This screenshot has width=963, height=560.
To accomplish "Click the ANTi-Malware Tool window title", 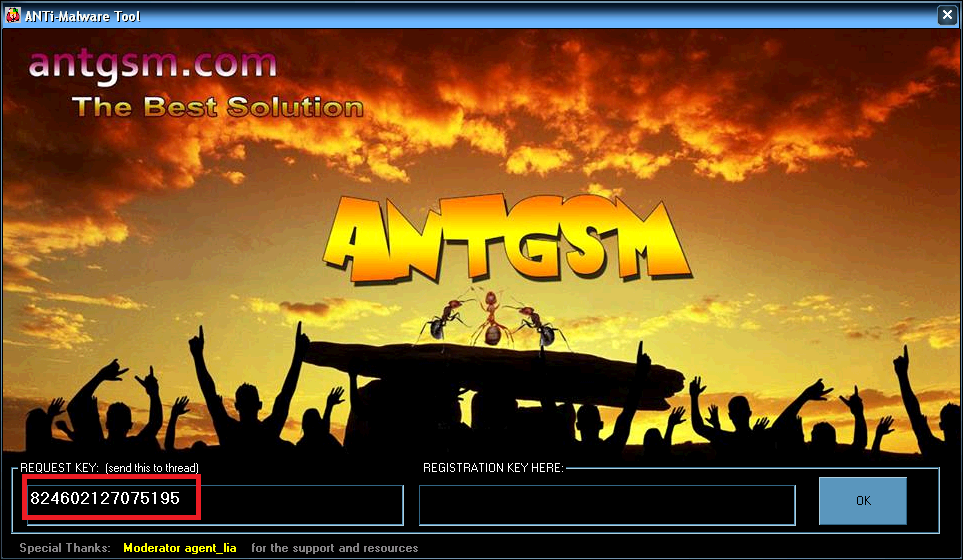I will click(82, 16).
